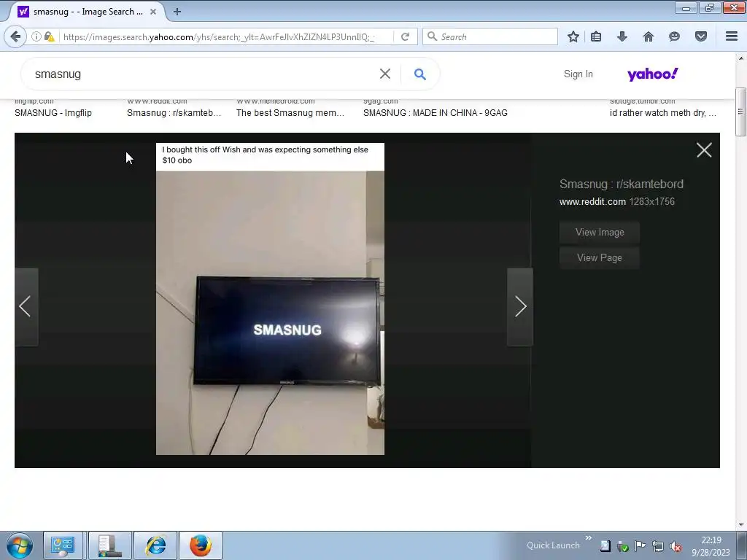
Task: Go back with the browser back arrow
Action: [x=15, y=36]
